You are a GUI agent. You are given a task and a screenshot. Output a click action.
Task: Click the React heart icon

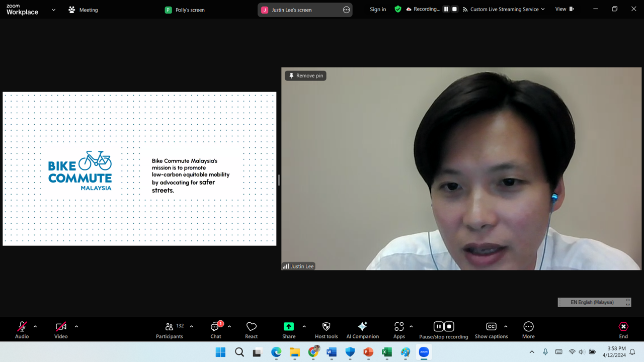point(251,330)
